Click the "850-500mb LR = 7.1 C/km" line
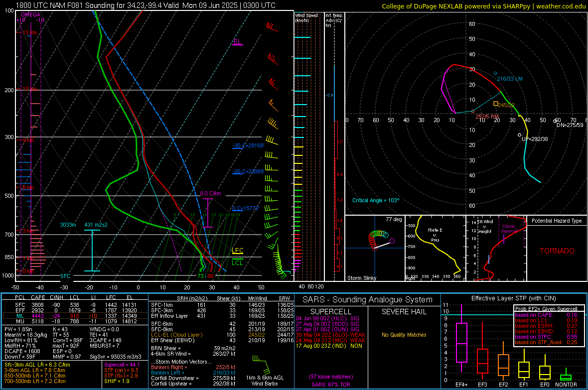 point(35,376)
